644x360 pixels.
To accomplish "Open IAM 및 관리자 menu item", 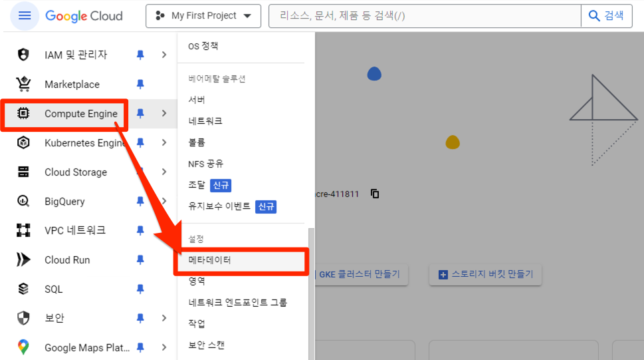I will tap(76, 55).
